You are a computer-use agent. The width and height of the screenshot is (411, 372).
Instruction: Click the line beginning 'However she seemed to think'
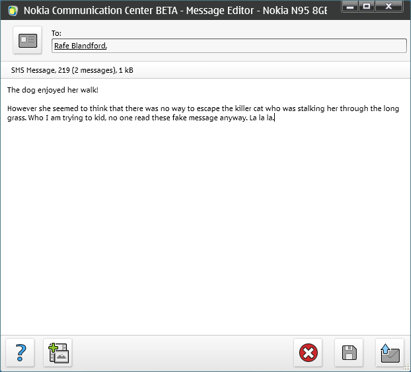click(203, 109)
